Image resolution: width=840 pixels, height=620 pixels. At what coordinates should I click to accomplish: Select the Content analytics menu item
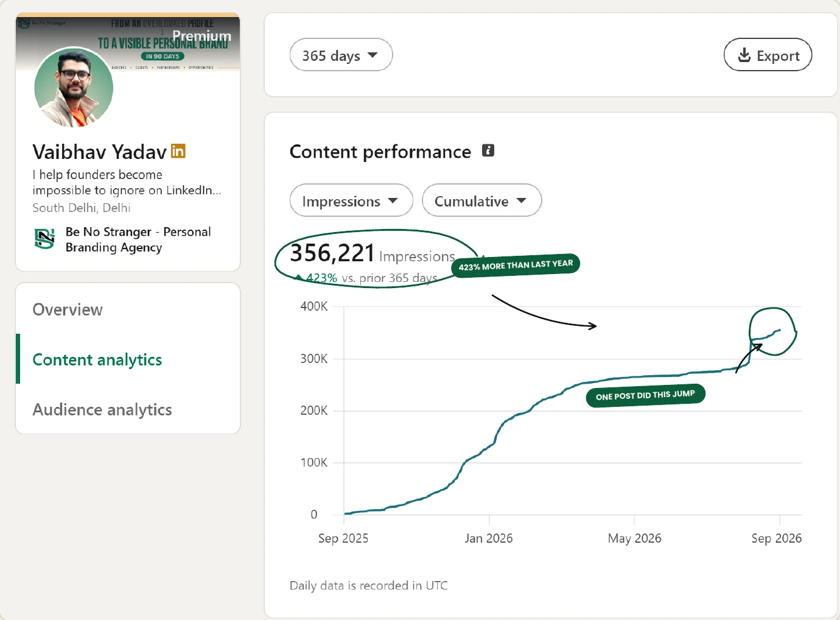(97, 359)
